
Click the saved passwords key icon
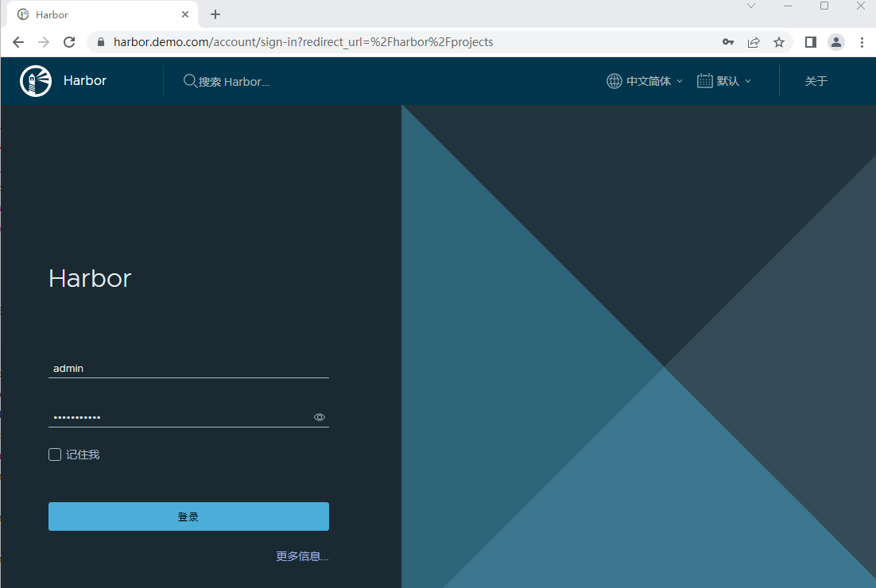coord(728,42)
